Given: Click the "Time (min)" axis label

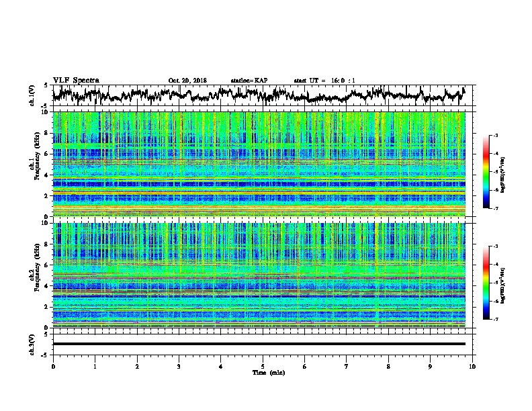Looking at the screenshot, I should pyautogui.click(x=269, y=373).
